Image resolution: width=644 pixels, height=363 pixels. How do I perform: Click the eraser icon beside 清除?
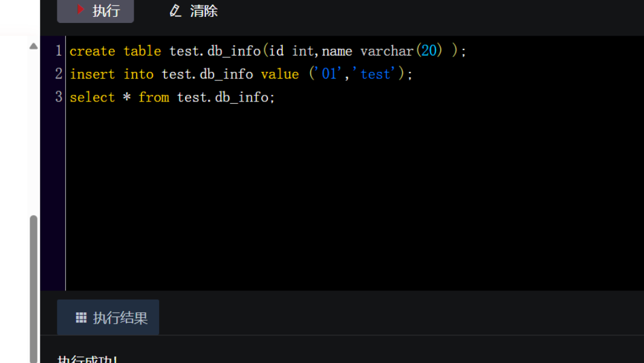(175, 11)
